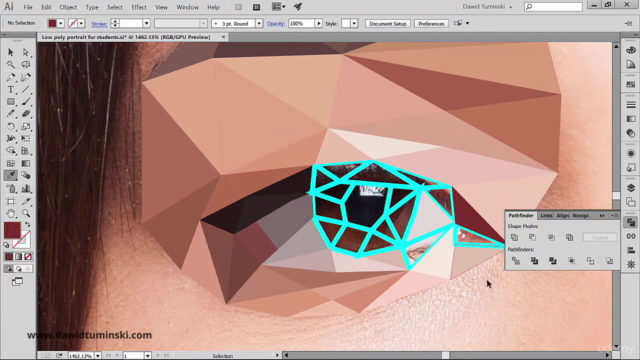Set paint mode to Gradient
This screenshot has width=640, height=360.
click(x=18, y=257)
